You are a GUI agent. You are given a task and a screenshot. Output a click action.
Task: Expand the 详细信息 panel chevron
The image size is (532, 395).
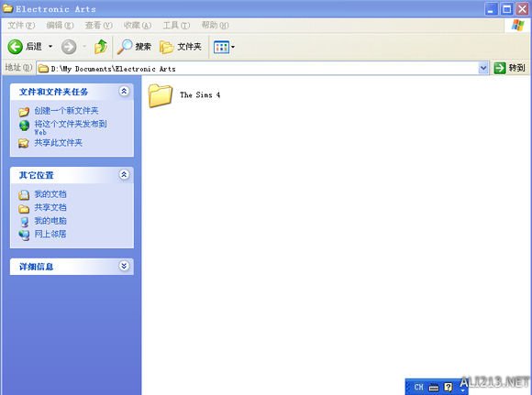click(124, 266)
